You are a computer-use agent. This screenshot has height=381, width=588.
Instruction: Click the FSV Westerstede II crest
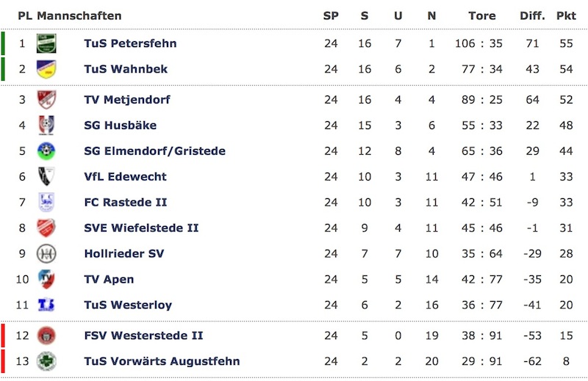point(46,336)
